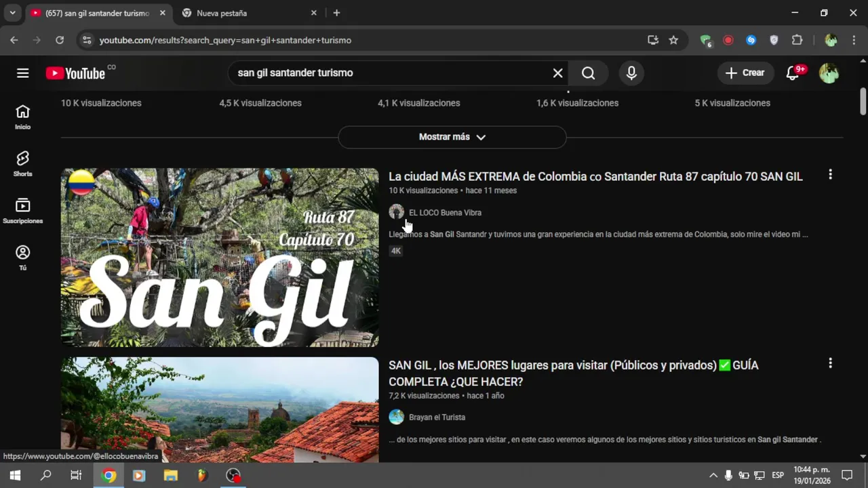Open thumbnail of SAN GIL MEJORES lugares video
The height and width of the screenshot is (488, 868).
[220, 409]
